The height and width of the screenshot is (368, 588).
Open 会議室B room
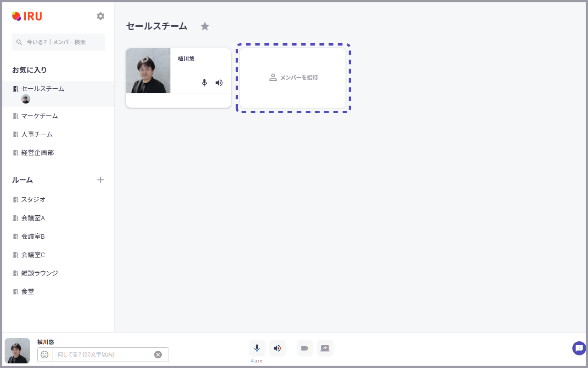click(58, 236)
